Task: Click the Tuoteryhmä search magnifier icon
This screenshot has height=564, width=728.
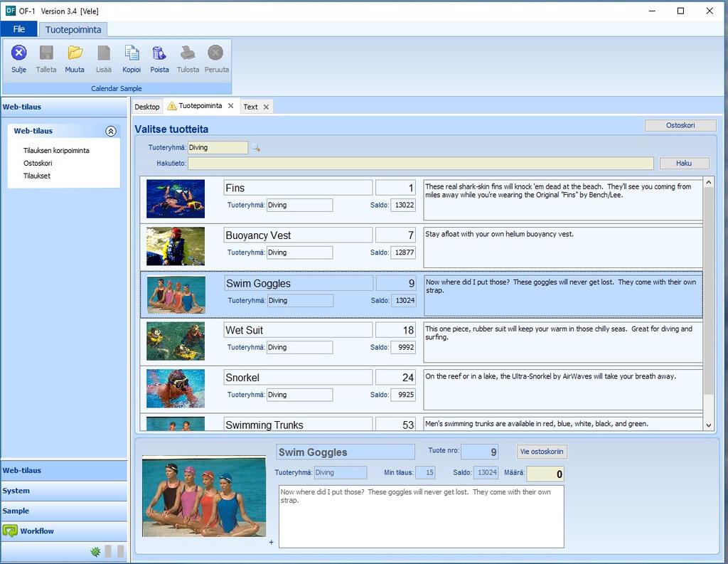Action: (256, 148)
